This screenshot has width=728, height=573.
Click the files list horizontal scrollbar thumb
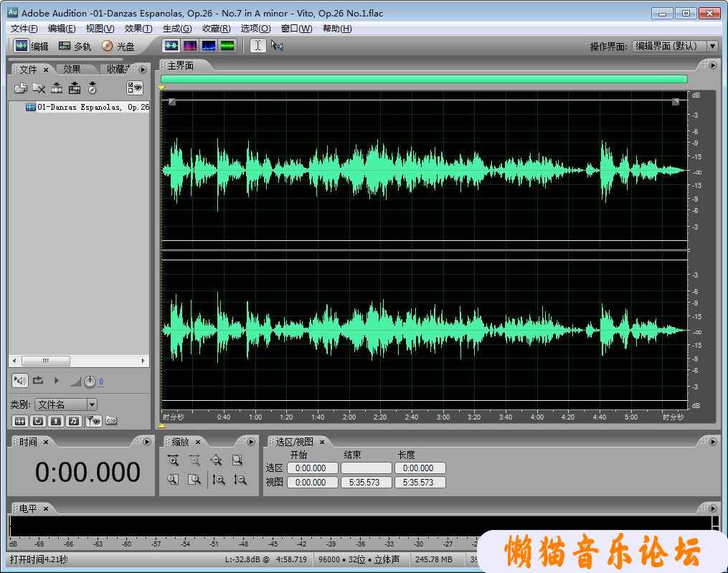pyautogui.click(x=45, y=361)
